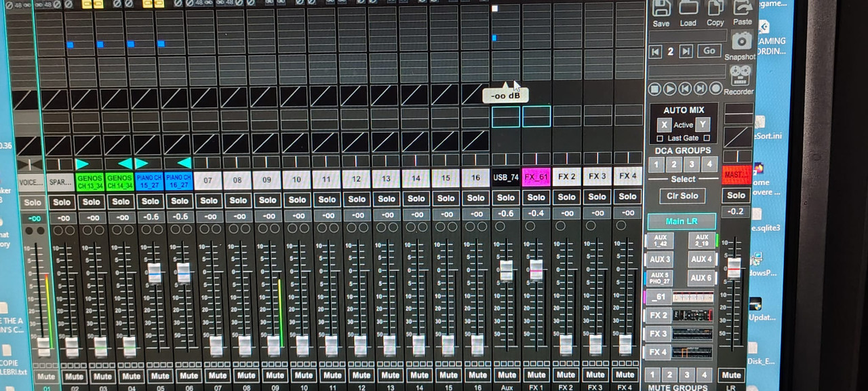Select the red MAST master label
This screenshot has width=868, height=391.
point(737,175)
